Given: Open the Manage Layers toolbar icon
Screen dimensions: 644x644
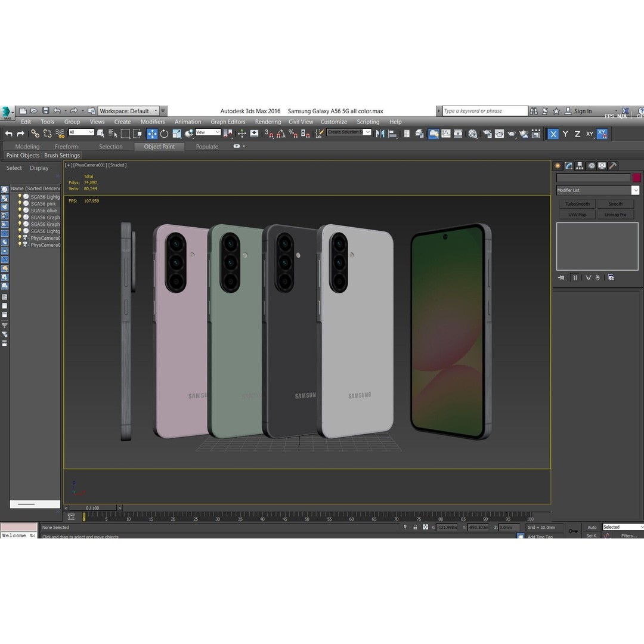Looking at the screenshot, I should point(419,134).
